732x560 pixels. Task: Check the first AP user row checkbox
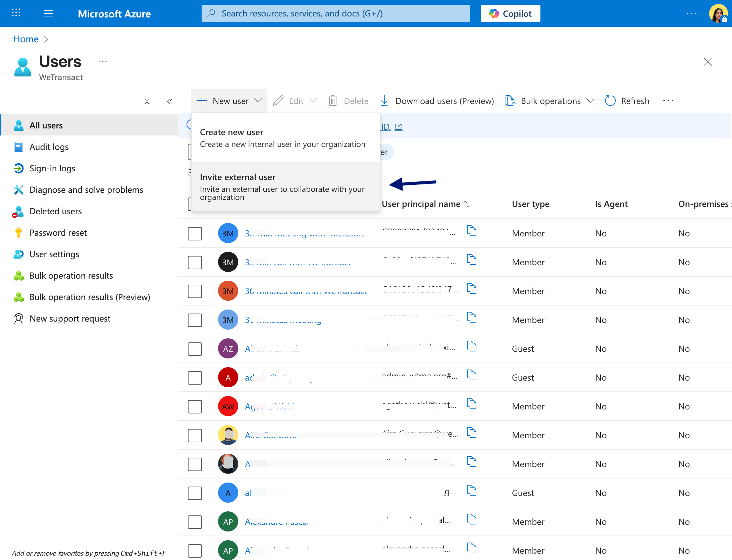195,522
